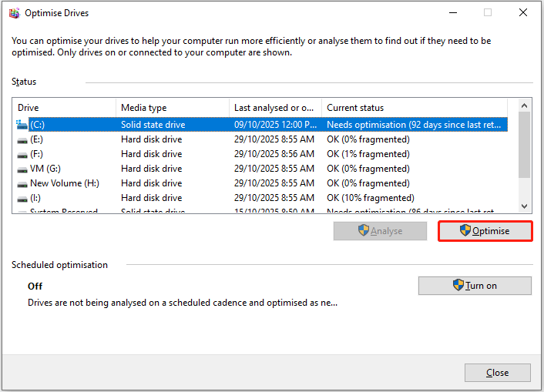Image resolution: width=544 pixels, height=392 pixels.
Task: Click the '29/10/2025 8:56 AM' date cell
Action: point(274,154)
